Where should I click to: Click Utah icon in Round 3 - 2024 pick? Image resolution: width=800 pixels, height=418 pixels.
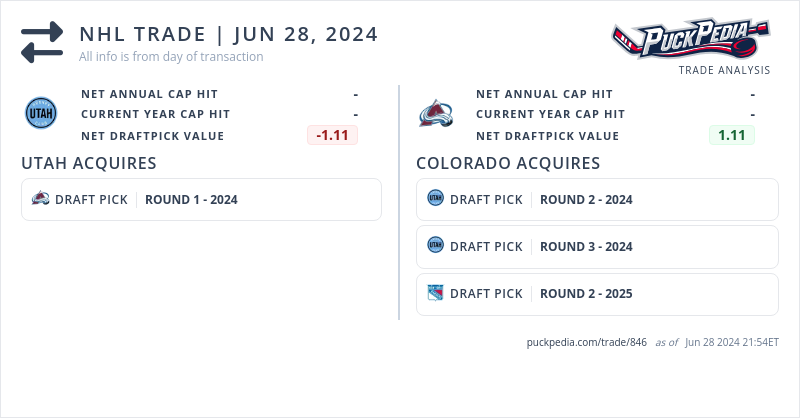coord(435,246)
